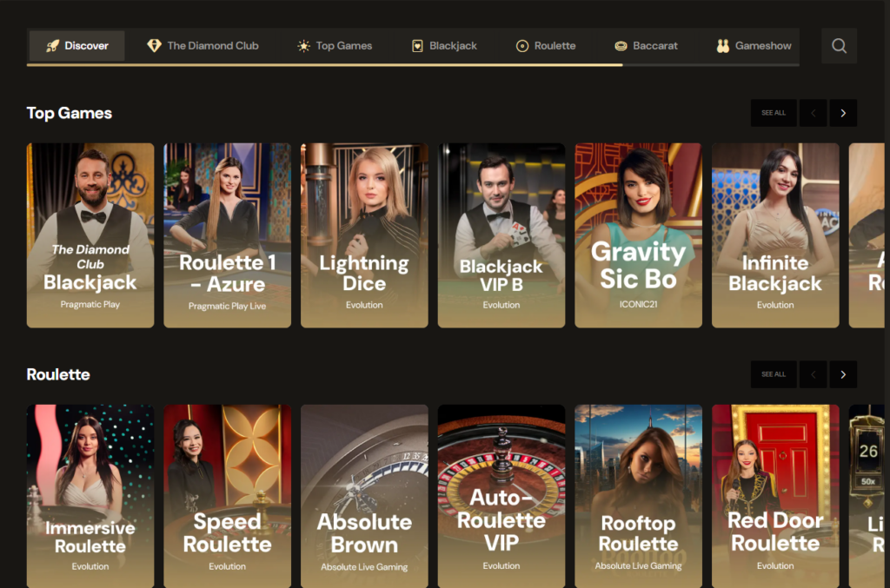
Task: Launch Gravity Sic Bo by ICONIC21
Action: pyautogui.click(x=638, y=235)
